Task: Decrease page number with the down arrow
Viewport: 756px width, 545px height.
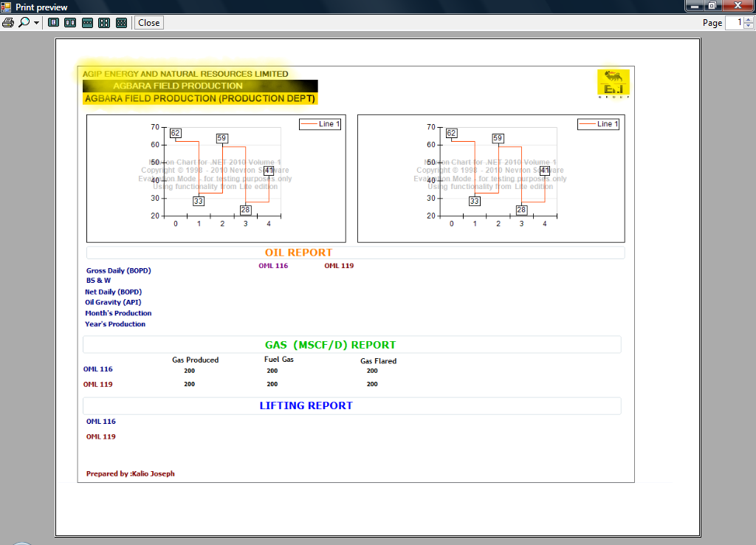Action: (749, 27)
